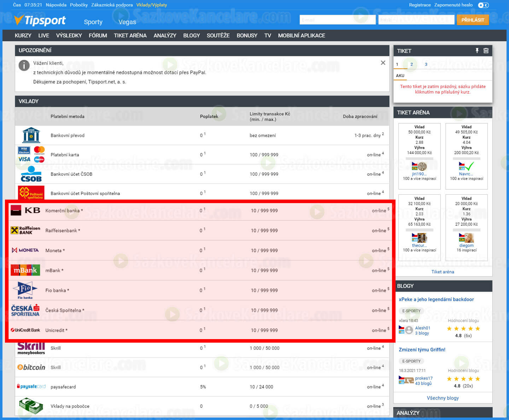Click the pin icon in the Tiket panel

(477, 51)
